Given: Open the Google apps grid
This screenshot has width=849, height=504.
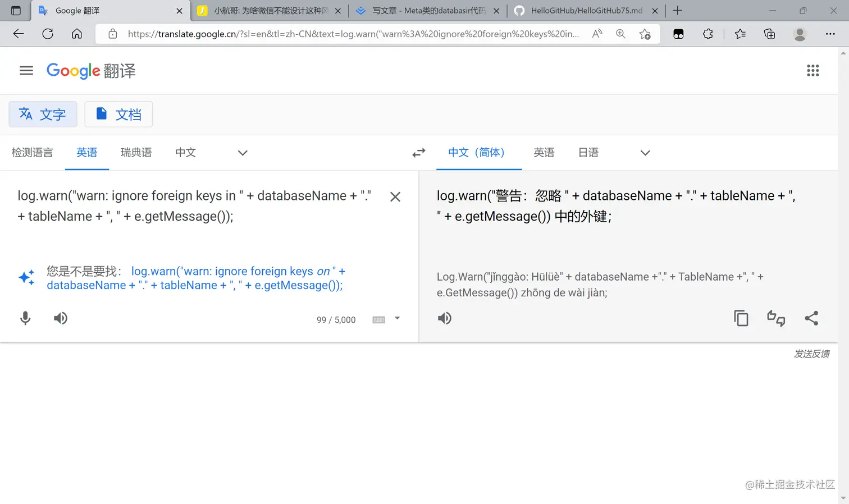Looking at the screenshot, I should click(x=813, y=71).
